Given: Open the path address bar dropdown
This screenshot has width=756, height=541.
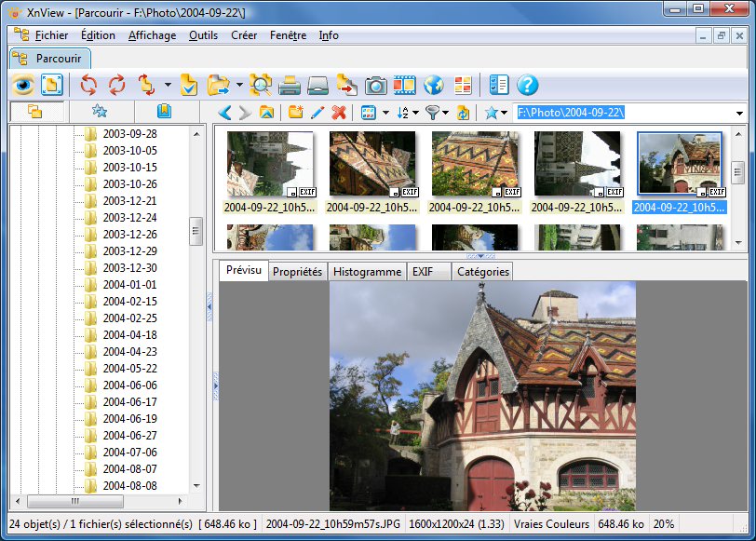Looking at the screenshot, I should pyautogui.click(x=739, y=114).
